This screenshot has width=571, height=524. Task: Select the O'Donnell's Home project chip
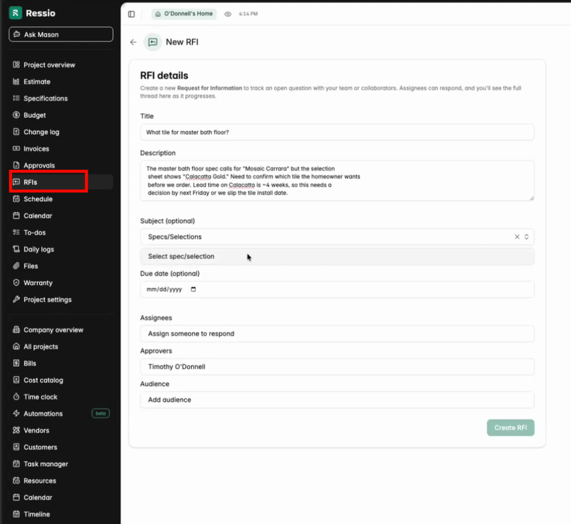(184, 14)
